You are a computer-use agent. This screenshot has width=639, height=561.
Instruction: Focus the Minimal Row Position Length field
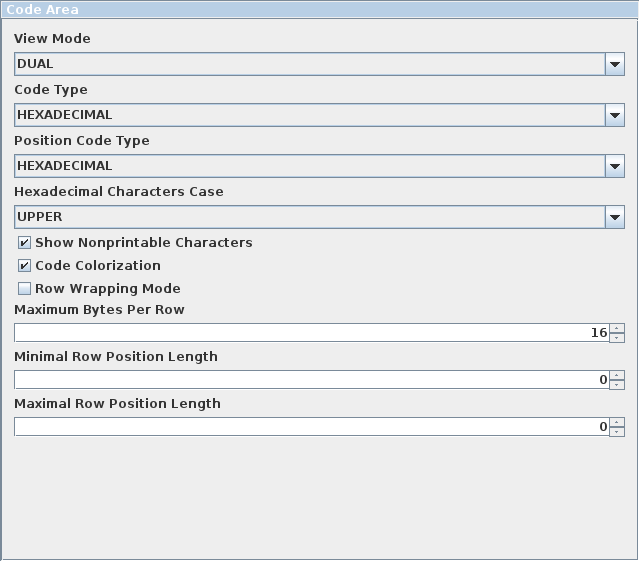tap(312, 380)
